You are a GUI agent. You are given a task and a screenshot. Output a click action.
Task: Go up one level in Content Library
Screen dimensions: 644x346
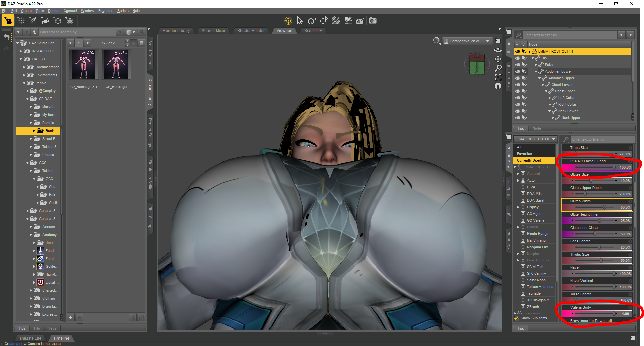coord(34,32)
